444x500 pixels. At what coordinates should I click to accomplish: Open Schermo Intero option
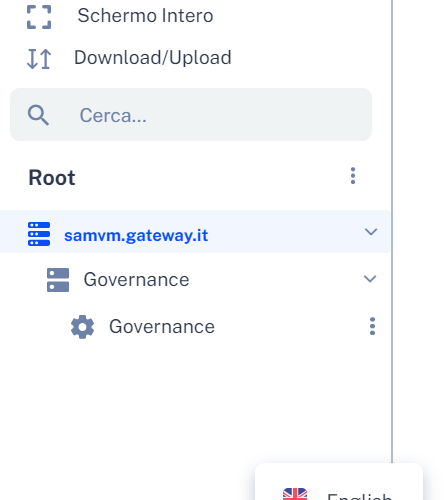click(x=145, y=16)
